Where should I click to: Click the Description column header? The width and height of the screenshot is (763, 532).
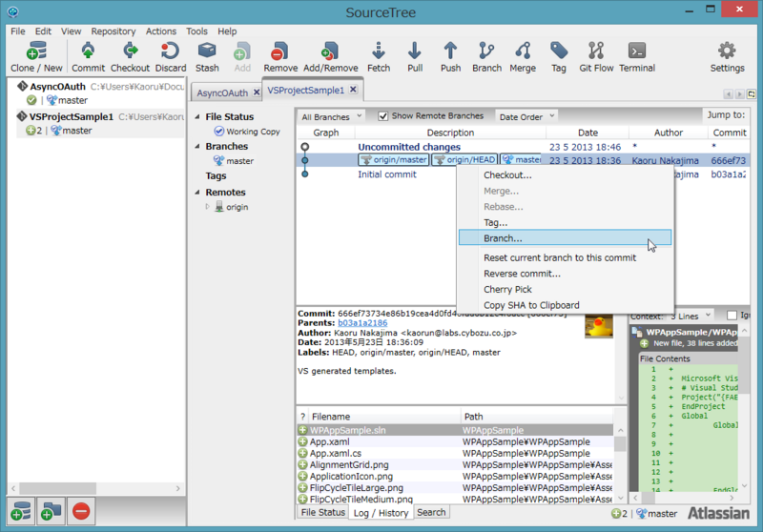tap(450, 133)
